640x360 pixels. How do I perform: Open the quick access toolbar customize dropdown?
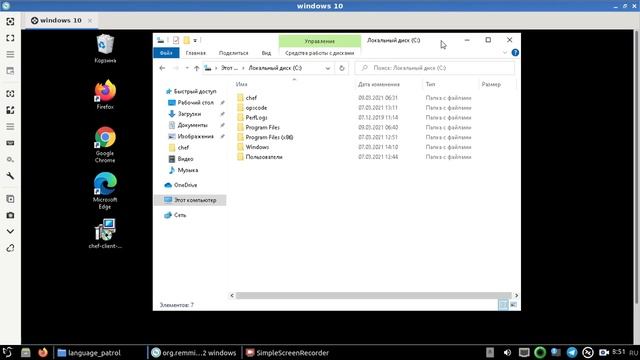point(195,40)
